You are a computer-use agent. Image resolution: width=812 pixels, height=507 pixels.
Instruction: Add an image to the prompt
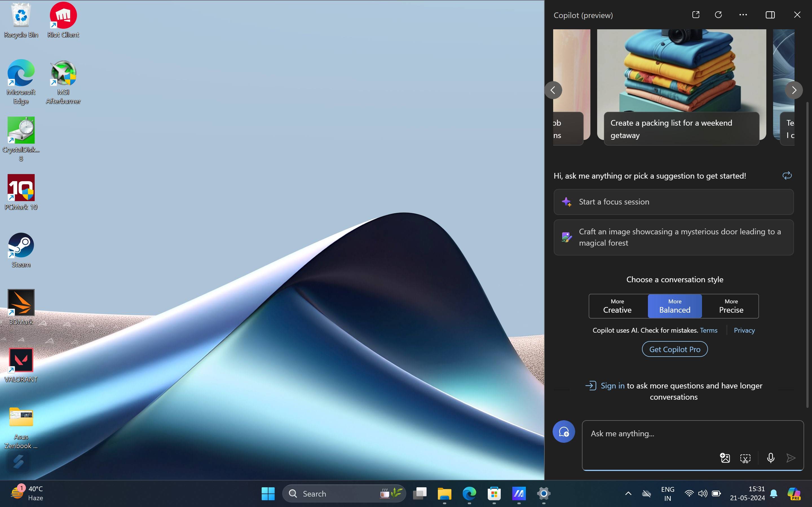725,458
